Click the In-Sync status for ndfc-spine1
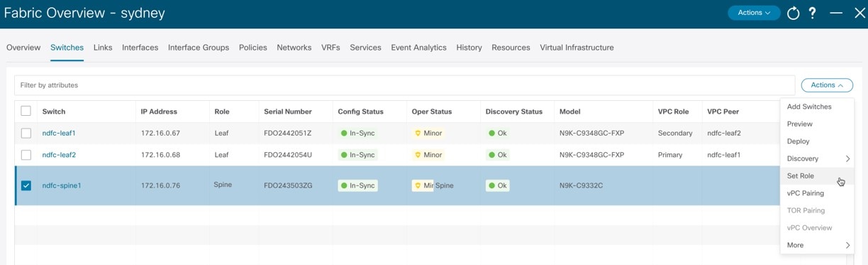Viewport: 868px width, 265px height. (x=358, y=185)
